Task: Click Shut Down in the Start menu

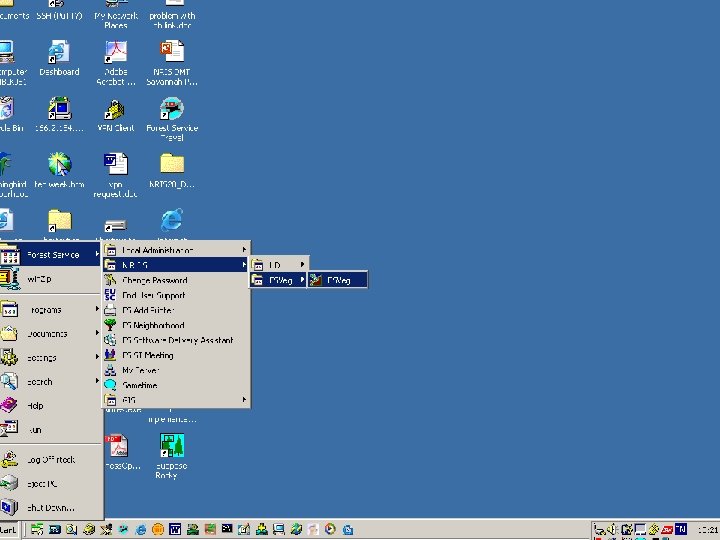Action: coord(50,508)
